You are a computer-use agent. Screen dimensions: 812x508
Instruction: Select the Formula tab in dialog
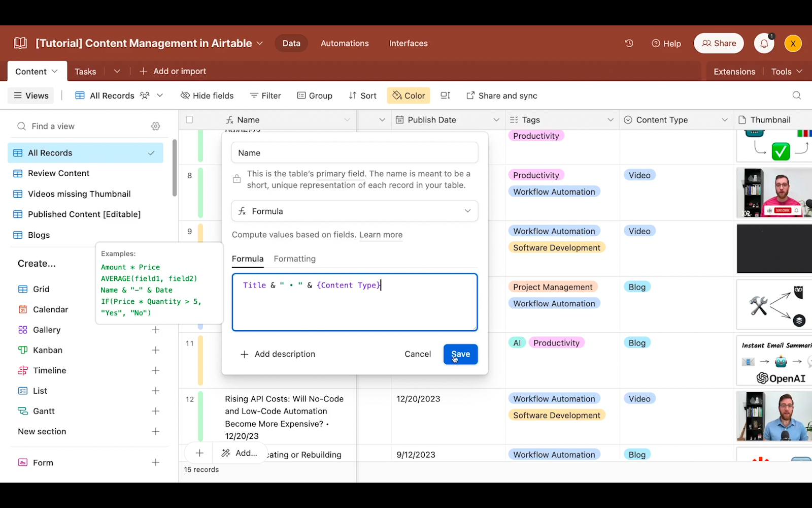248,259
